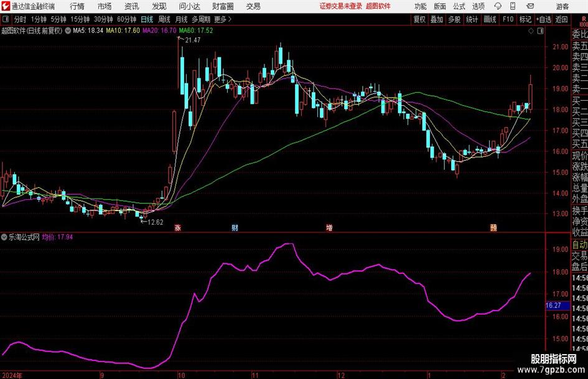
Task: Click the 自动 label in right panel
Action: click(580, 245)
